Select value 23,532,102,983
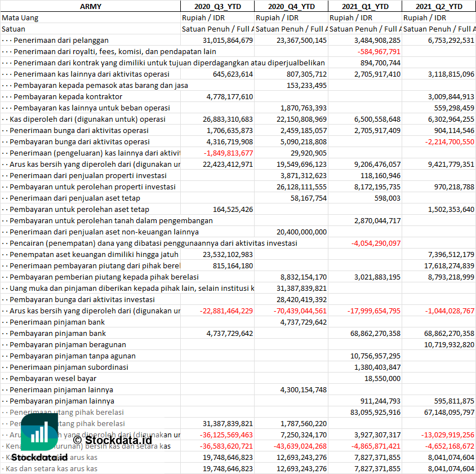This screenshot has height=474, width=476. [228, 254]
